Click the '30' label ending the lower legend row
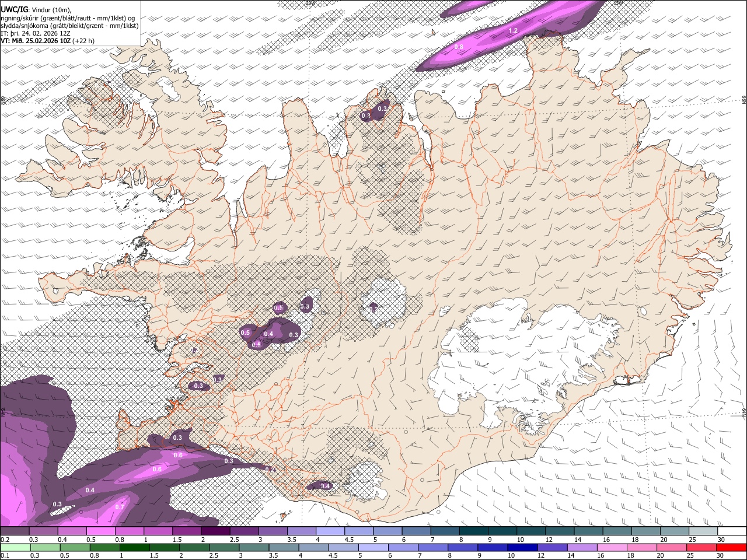The height and width of the screenshot is (560, 747). point(720,555)
